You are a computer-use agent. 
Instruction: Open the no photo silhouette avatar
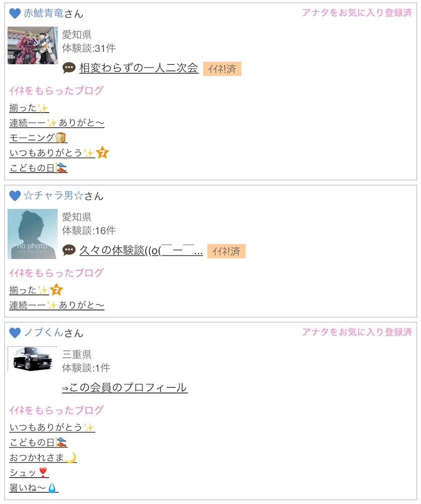click(x=33, y=233)
